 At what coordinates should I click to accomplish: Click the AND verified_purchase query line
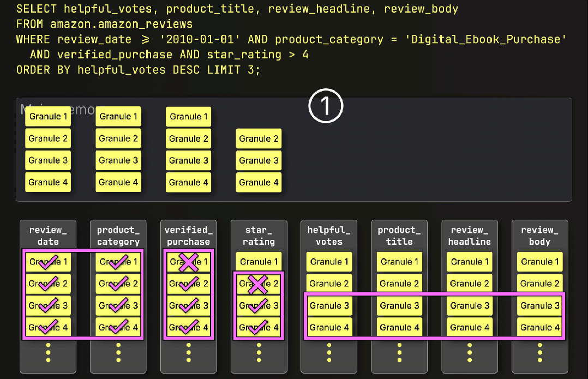click(169, 55)
